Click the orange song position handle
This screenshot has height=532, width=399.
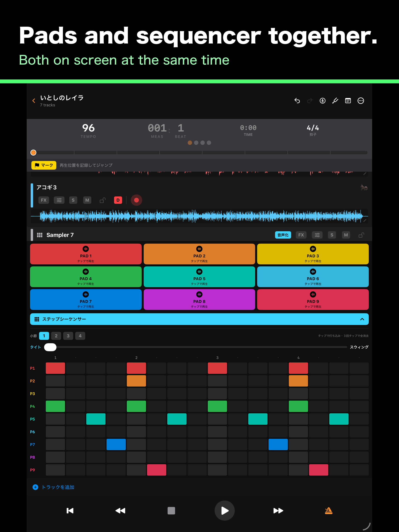33,153
